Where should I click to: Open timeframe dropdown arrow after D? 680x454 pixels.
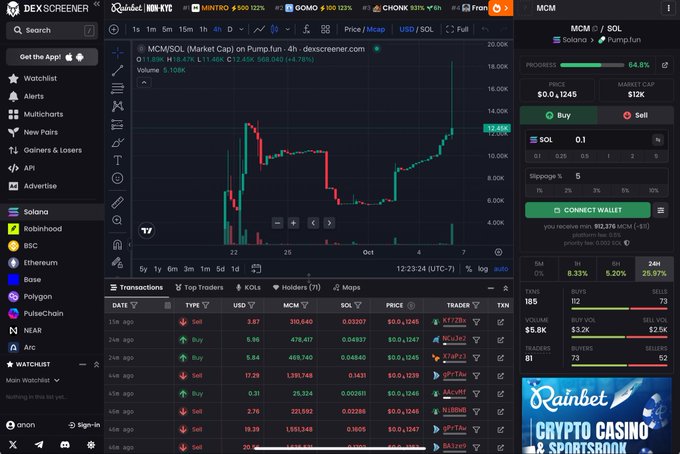242,29
